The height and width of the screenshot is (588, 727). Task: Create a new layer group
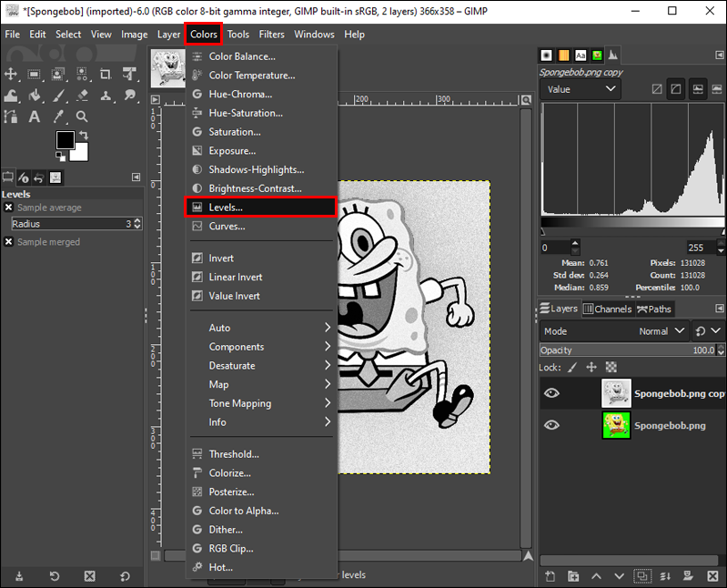(x=573, y=576)
